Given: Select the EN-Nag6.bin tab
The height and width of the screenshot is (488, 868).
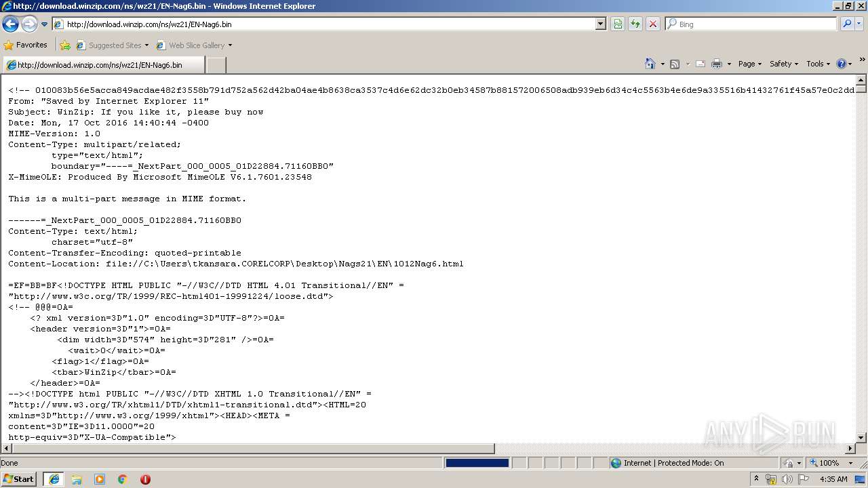Looking at the screenshot, I should pos(103,65).
